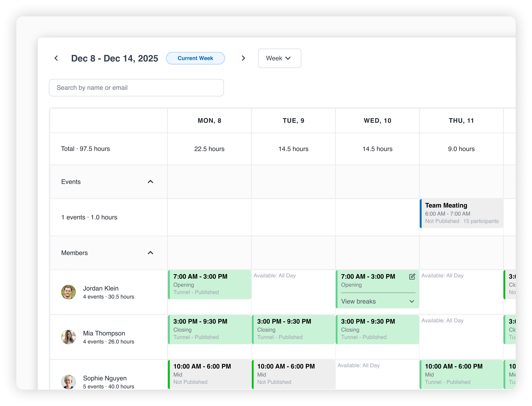This screenshot has width=532, height=406.
Task: Click the Current Week button
Action: [x=195, y=58]
